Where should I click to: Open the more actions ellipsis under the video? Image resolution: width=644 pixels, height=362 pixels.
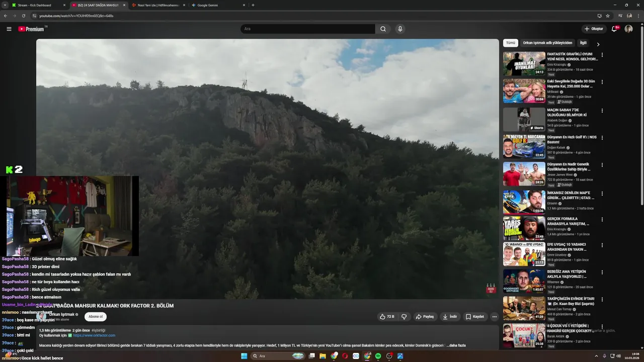tap(495, 317)
